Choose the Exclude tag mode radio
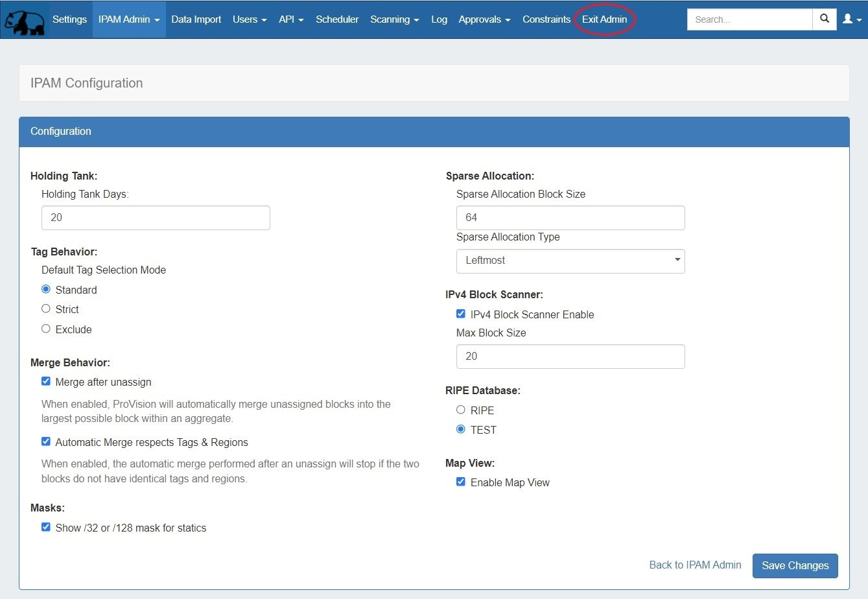 coord(46,329)
